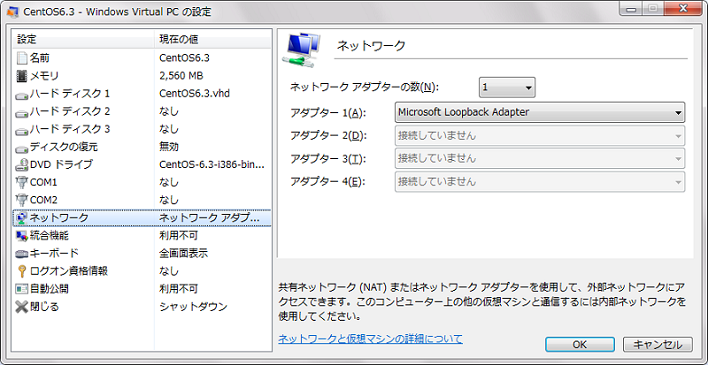The image size is (708, 365).
Task: Select the 自動公開 setting
Action: (x=142, y=289)
